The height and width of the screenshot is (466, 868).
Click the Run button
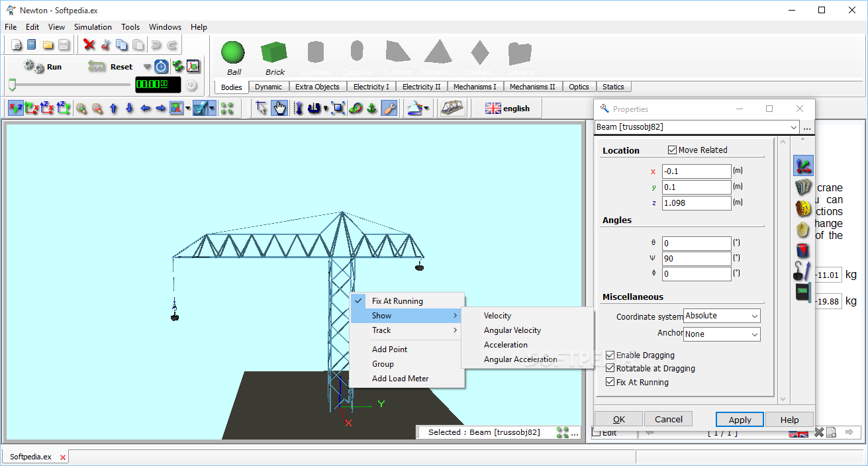pos(42,67)
